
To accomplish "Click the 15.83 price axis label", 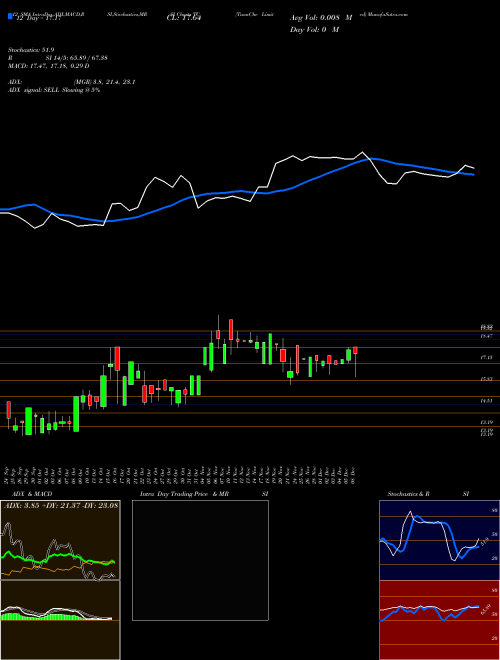I will [x=487, y=380].
